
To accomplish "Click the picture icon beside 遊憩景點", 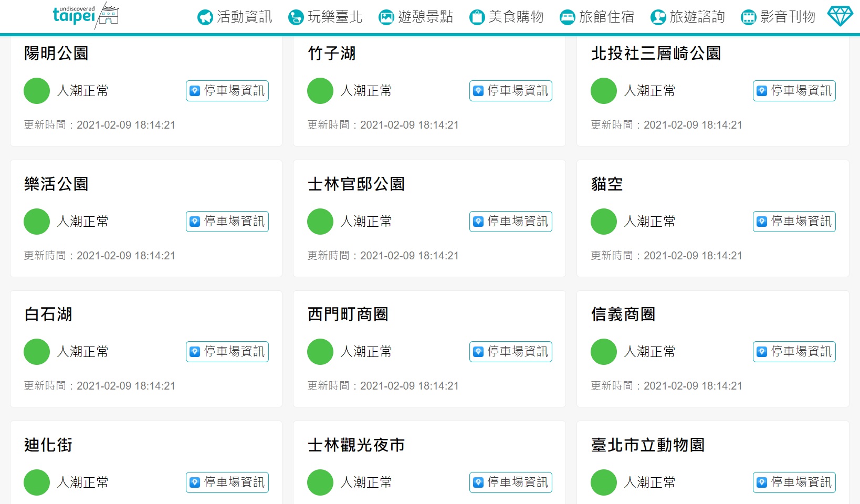I will pyautogui.click(x=386, y=17).
